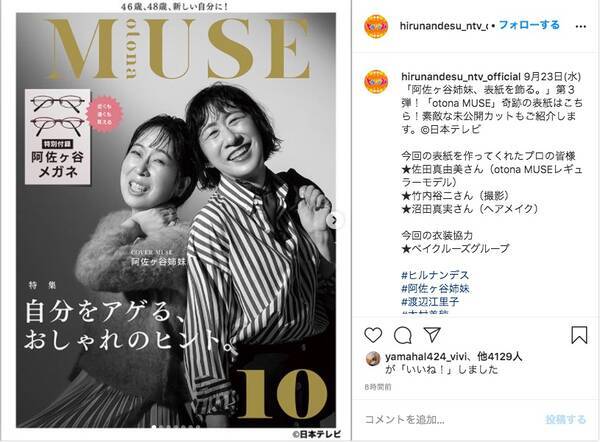Open more options three-dot menu
This screenshot has height=442, width=600.
pyautogui.click(x=580, y=26)
